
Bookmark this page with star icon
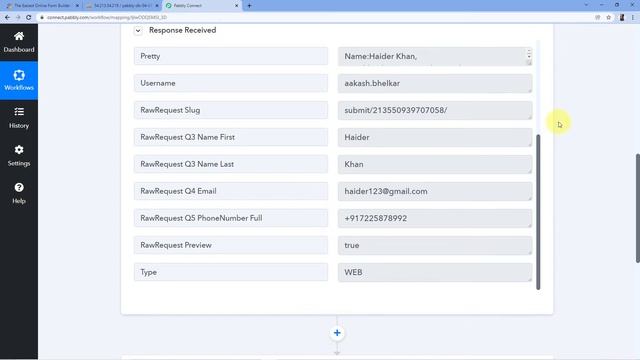click(609, 18)
